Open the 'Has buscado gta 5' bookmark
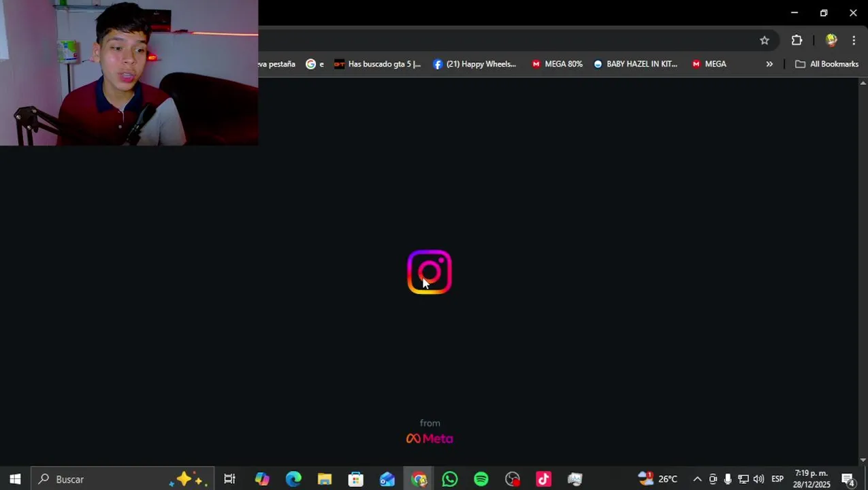Screen dimensions: 868x490 coord(378,64)
